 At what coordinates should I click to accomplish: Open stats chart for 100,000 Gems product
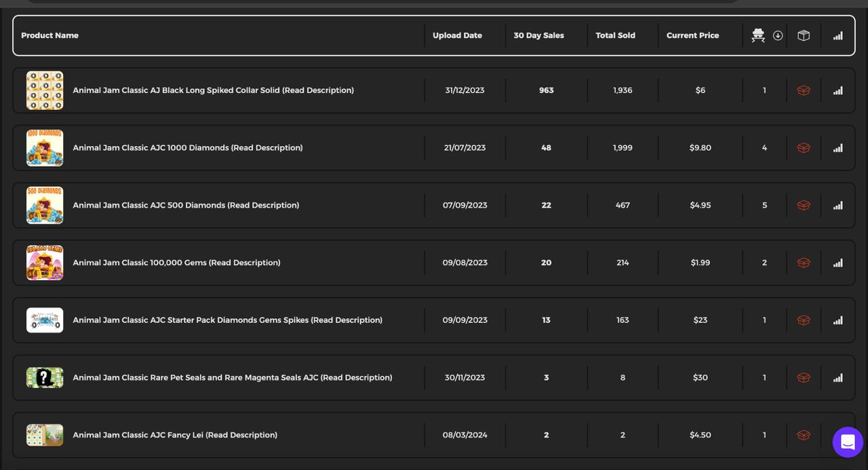point(838,262)
